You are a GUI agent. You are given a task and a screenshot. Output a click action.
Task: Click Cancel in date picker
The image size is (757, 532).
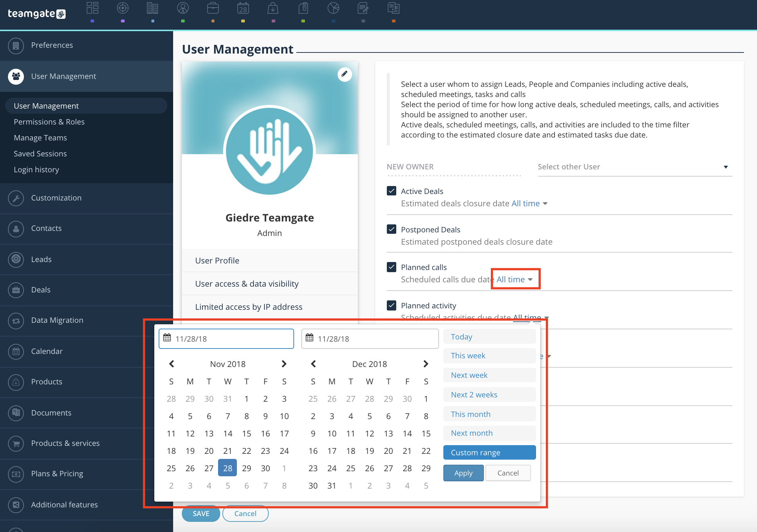click(508, 473)
